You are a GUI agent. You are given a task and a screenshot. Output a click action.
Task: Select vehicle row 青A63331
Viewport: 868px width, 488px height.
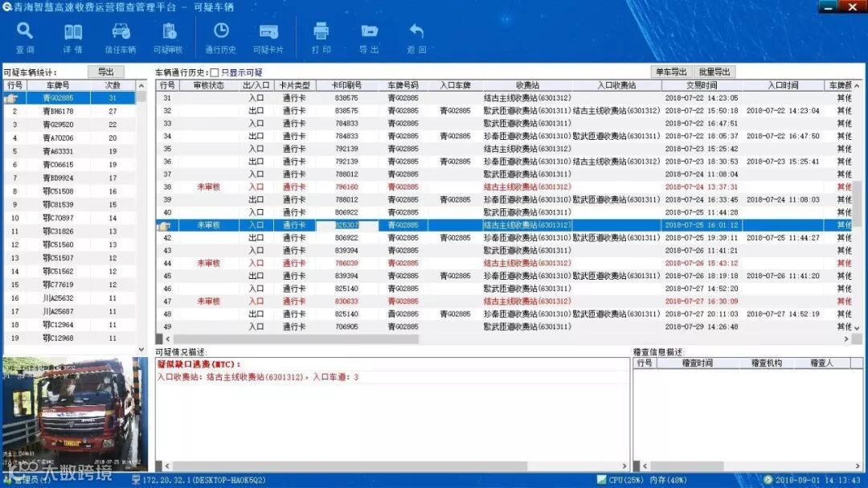click(x=69, y=151)
